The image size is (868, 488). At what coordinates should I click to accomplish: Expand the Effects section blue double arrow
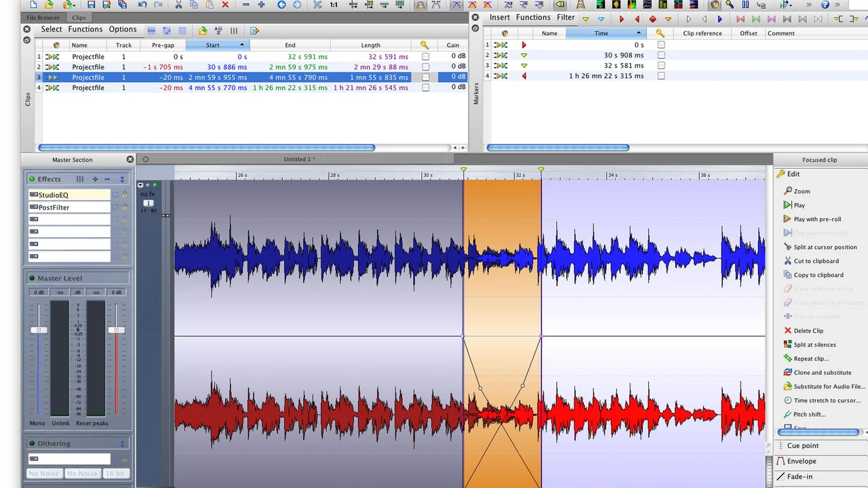point(122,179)
